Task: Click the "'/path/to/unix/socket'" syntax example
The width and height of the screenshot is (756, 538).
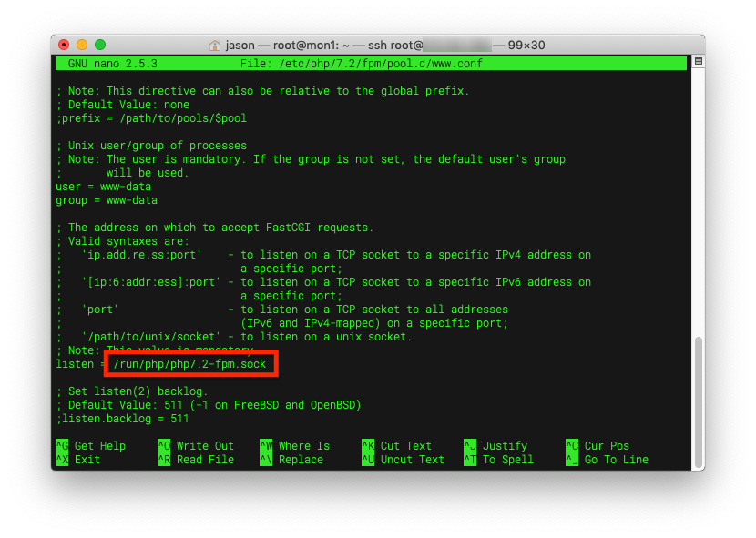Action: pos(151,337)
